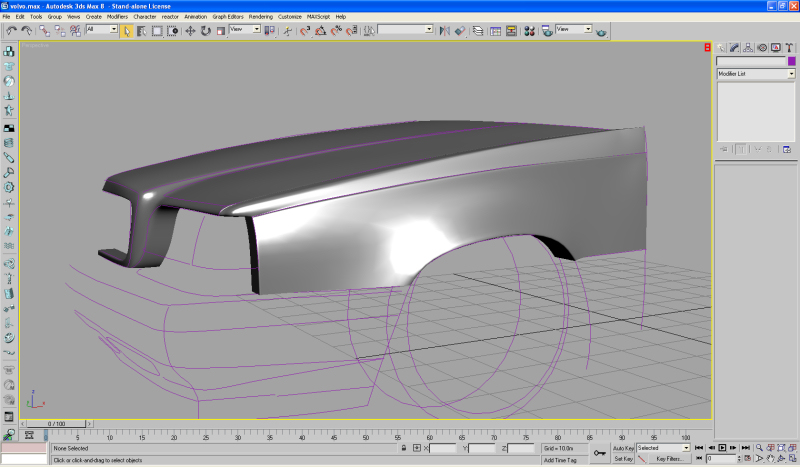The width and height of the screenshot is (800, 467).
Task: Toggle Select and Manipulate mode
Action: click(x=288, y=31)
